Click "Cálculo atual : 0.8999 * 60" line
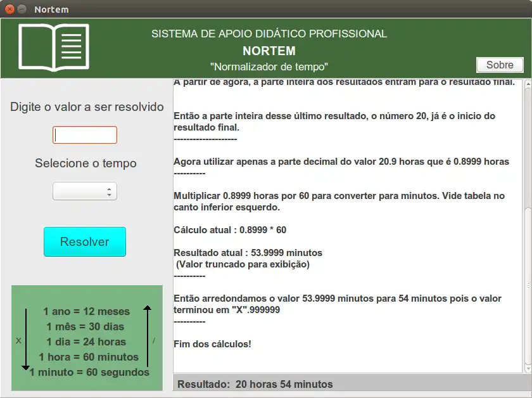532x398 pixels. (x=230, y=230)
